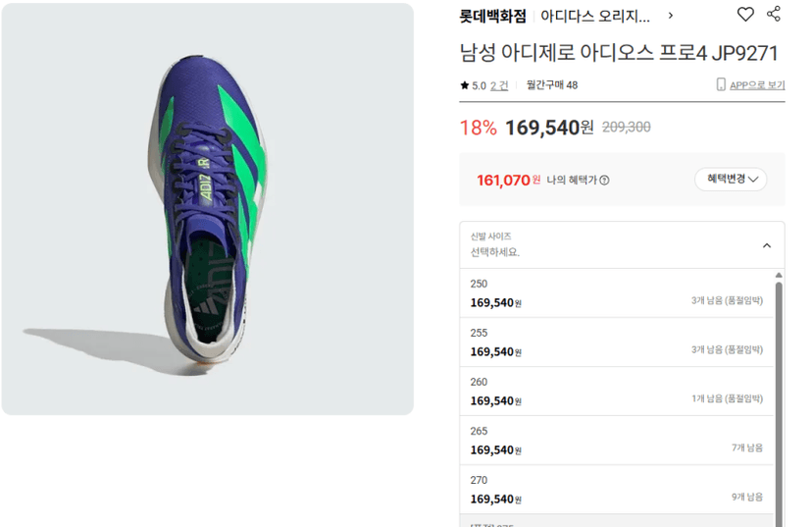Collapse the 신발 사이즈 dropdown chevron

coord(767,245)
